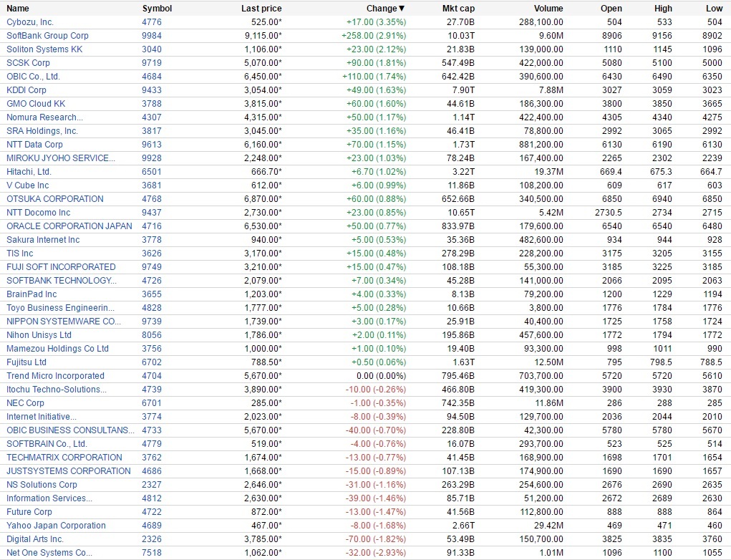
Task: Open SCSK Corp link
Action: pos(28,62)
